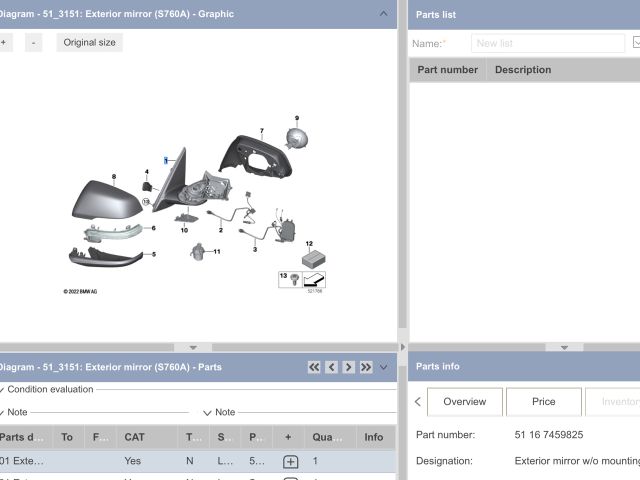The width and height of the screenshot is (640, 480).
Task: Go to next diagram arrow
Action: pyautogui.click(x=349, y=367)
